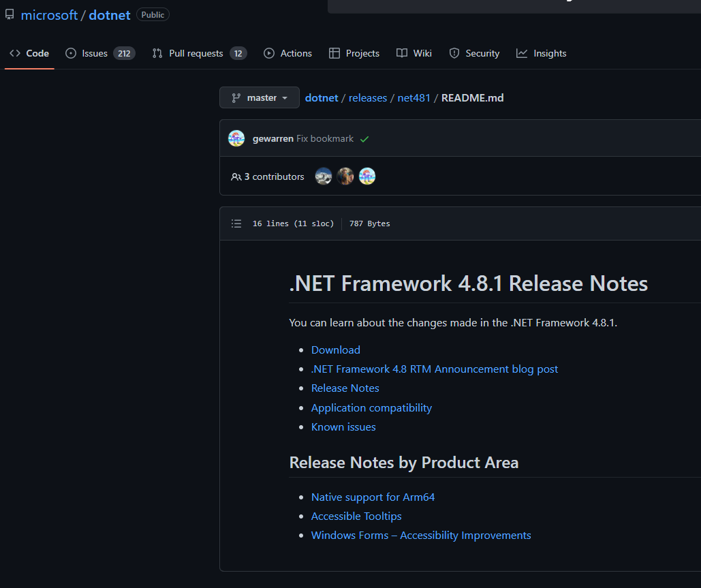The width and height of the screenshot is (701, 588).
Task: Open the Insights tab
Action: pyautogui.click(x=542, y=53)
